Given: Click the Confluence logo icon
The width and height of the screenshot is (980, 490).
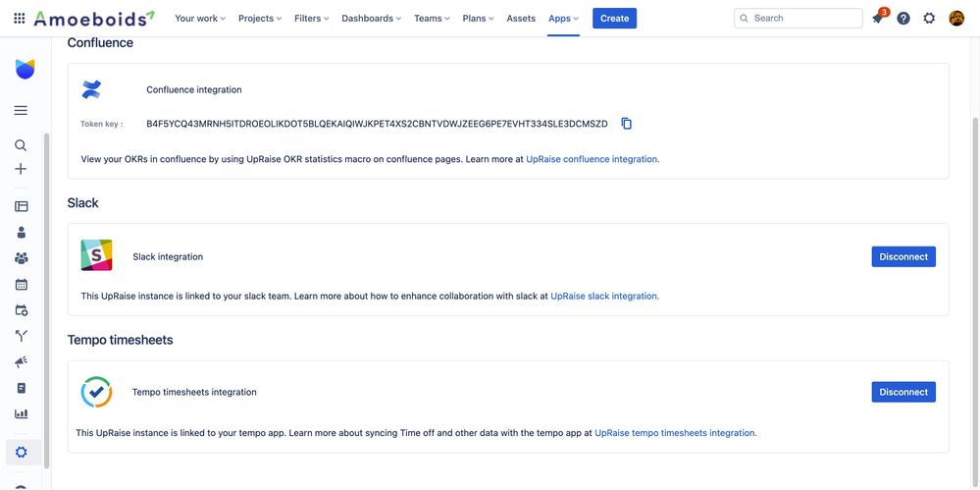Looking at the screenshot, I should [91, 89].
